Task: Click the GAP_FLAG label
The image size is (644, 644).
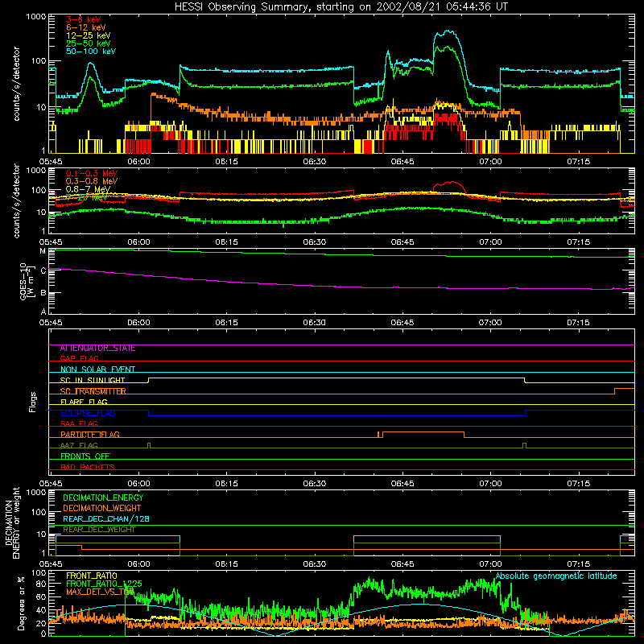Action: coord(79,358)
